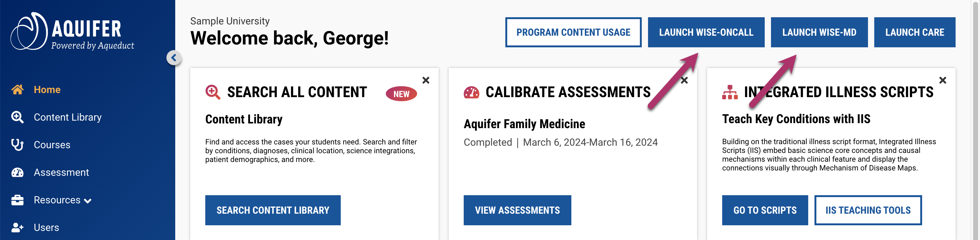This screenshot has width=980, height=240.
Task: Open the Courses menu item
Action: [52, 145]
